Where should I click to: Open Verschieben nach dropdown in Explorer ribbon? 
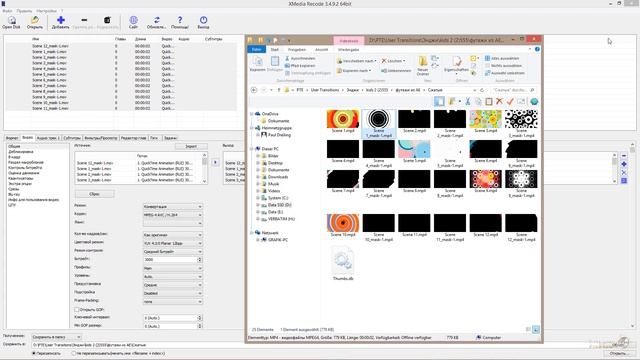356,61
